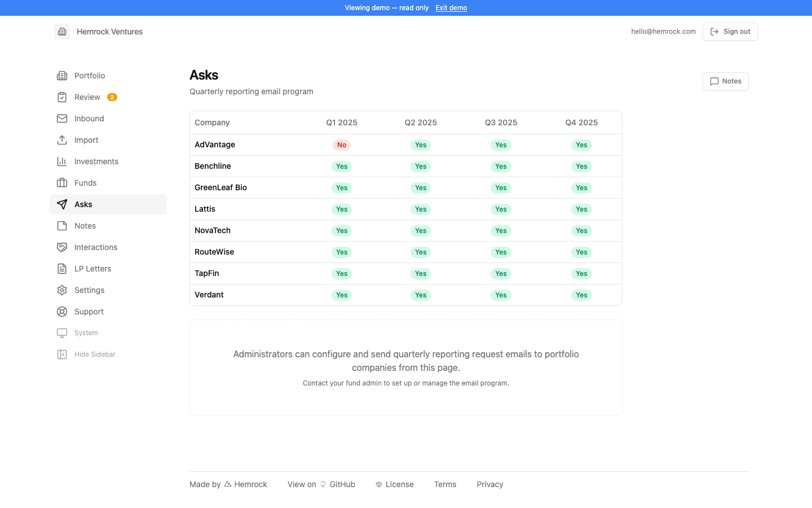Select the Lattis company name
Screen dimensions: 812x508
[x=205, y=209]
